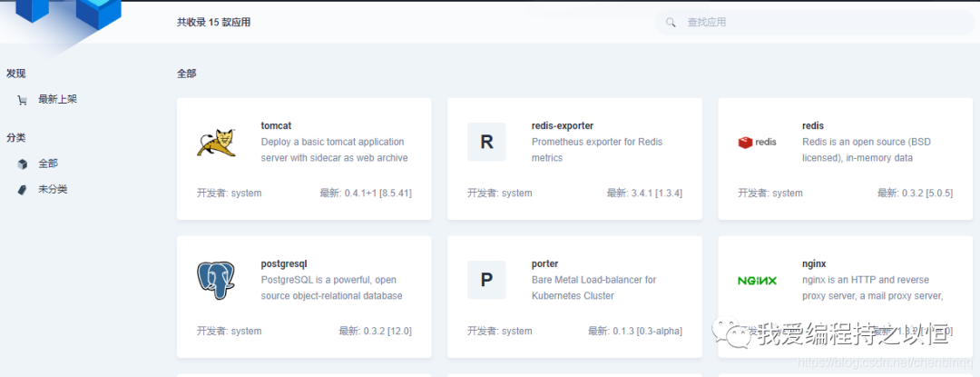
Task: Click the tomcat cat logo icon
Action: click(x=216, y=143)
